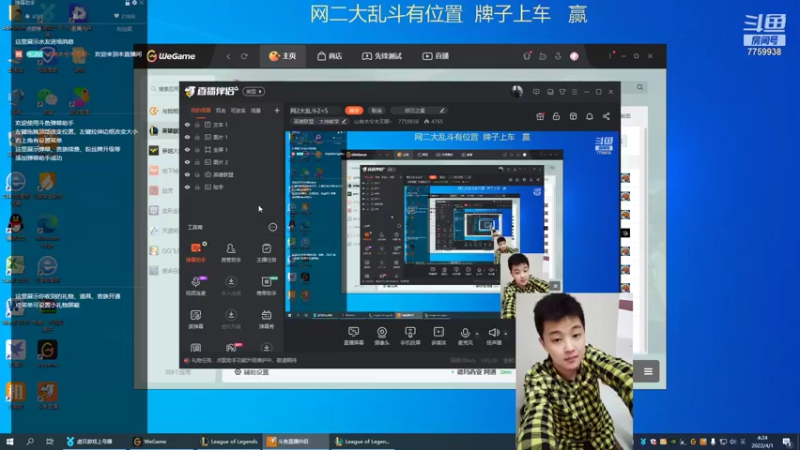Switch to WeGame 先锋测试 tab
The height and width of the screenshot is (450, 800).
(382, 56)
